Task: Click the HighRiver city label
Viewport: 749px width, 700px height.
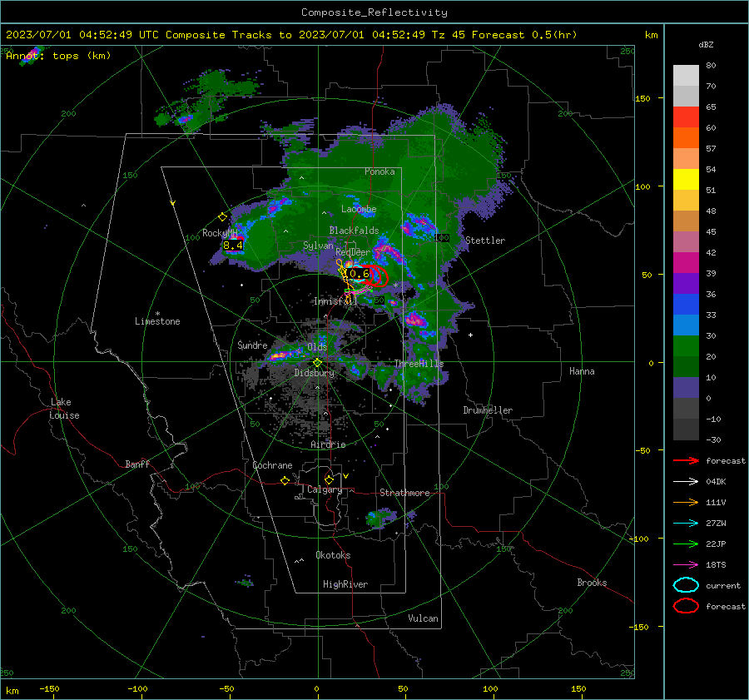Action: (345, 584)
